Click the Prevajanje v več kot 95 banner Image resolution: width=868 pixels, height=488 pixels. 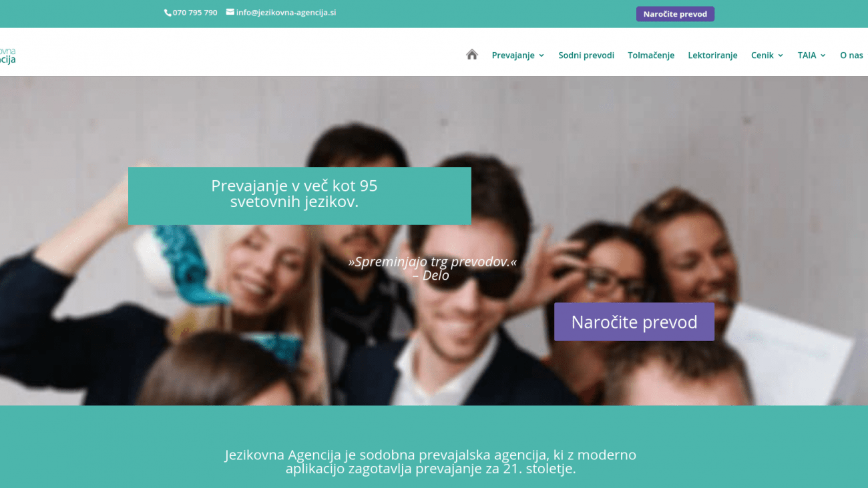point(299,196)
